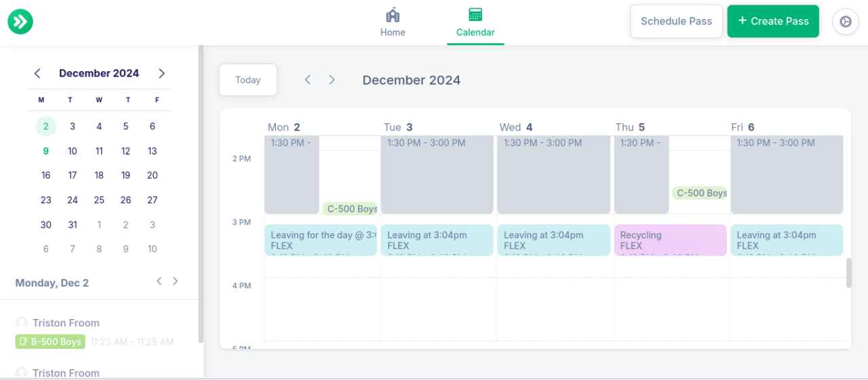Switch to the Calendar tab
Image resolution: width=868 pixels, height=380 pixels.
click(x=475, y=32)
